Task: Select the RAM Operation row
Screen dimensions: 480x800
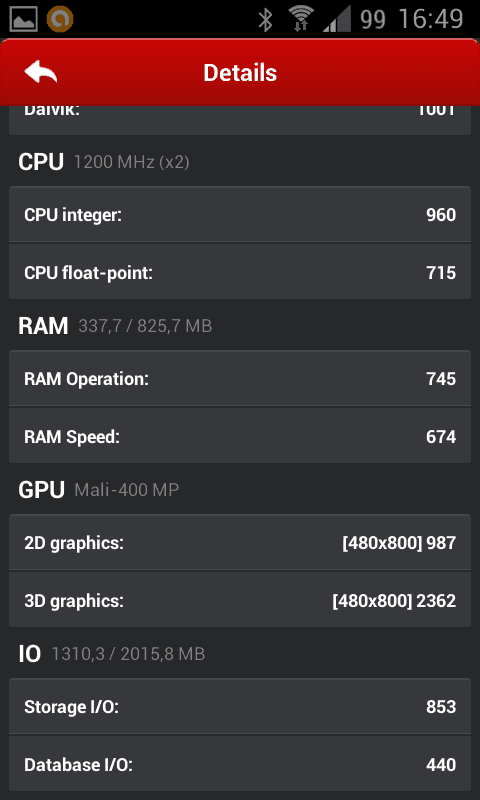Action: (240, 379)
